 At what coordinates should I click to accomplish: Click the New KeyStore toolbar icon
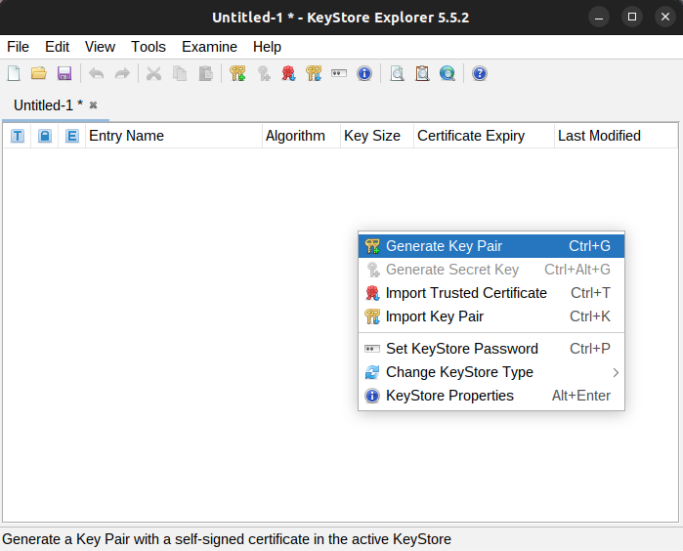point(14,73)
